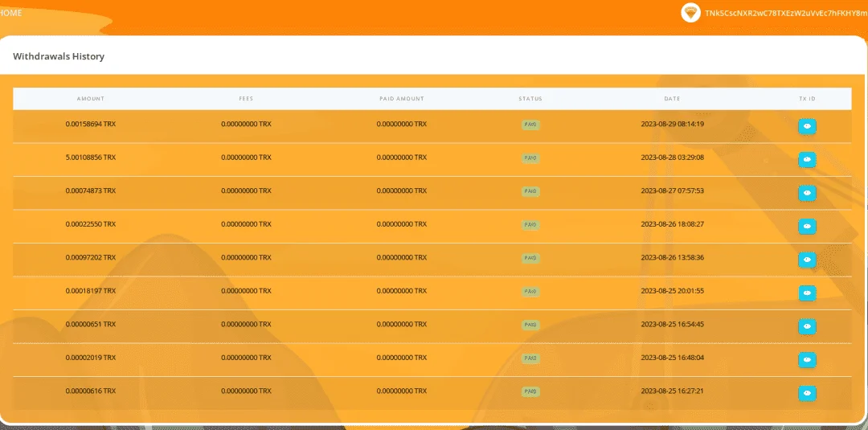Image resolution: width=868 pixels, height=430 pixels.
Task: Go to HOME menu item
Action: tap(10, 12)
